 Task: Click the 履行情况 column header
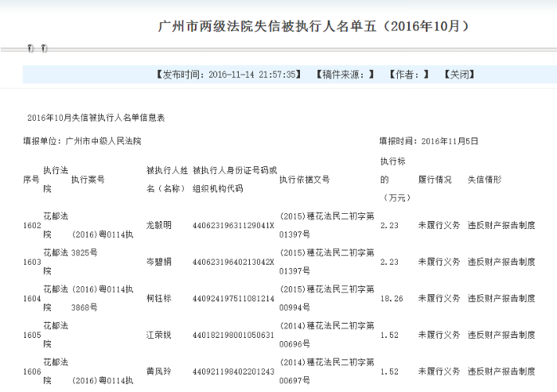[434, 180]
